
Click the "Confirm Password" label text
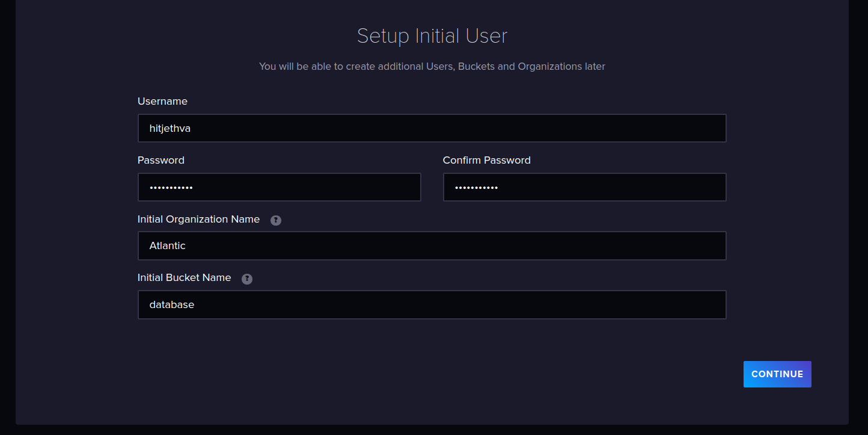click(486, 160)
